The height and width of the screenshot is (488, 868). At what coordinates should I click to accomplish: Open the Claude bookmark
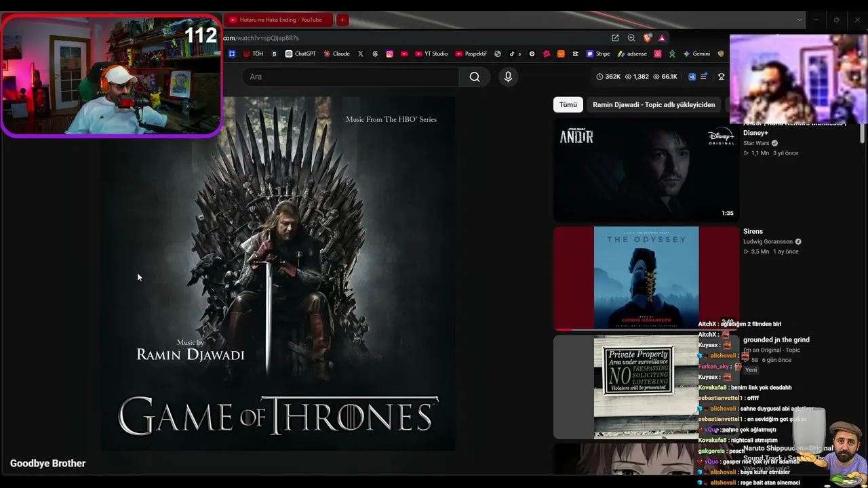(x=336, y=54)
